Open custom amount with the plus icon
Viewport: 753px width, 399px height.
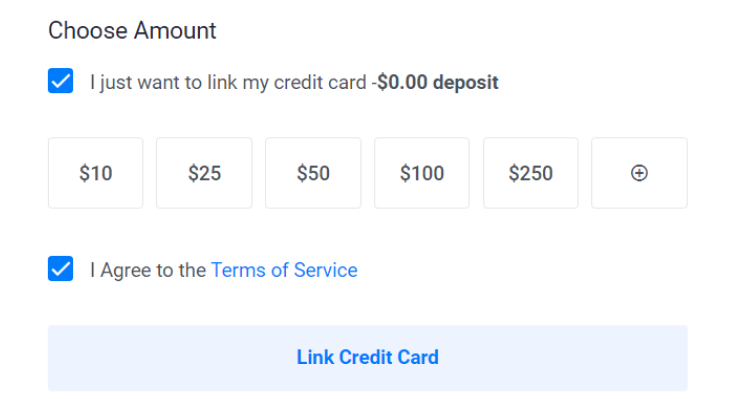coord(639,173)
